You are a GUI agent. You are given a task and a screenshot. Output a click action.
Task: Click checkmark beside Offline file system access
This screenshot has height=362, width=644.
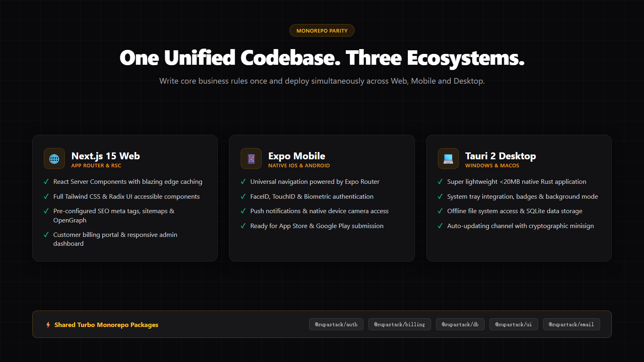pyautogui.click(x=440, y=211)
